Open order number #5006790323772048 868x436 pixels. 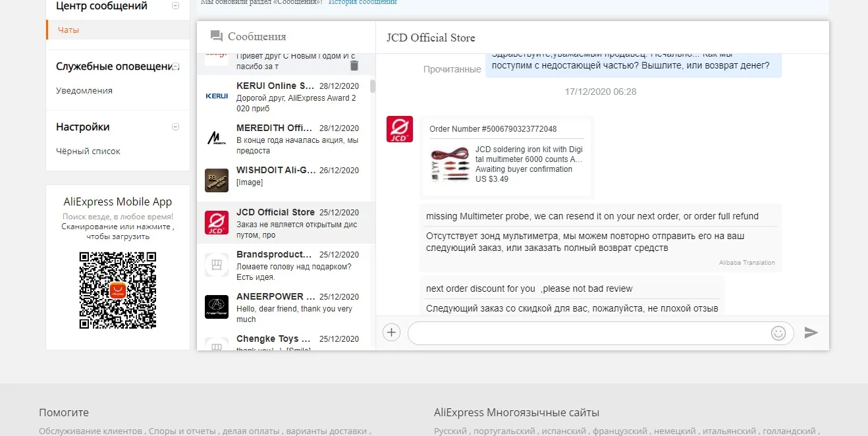493,128
